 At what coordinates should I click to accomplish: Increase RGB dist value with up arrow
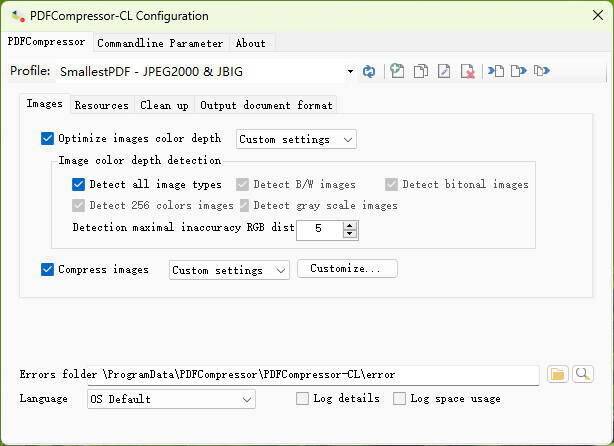pos(350,226)
